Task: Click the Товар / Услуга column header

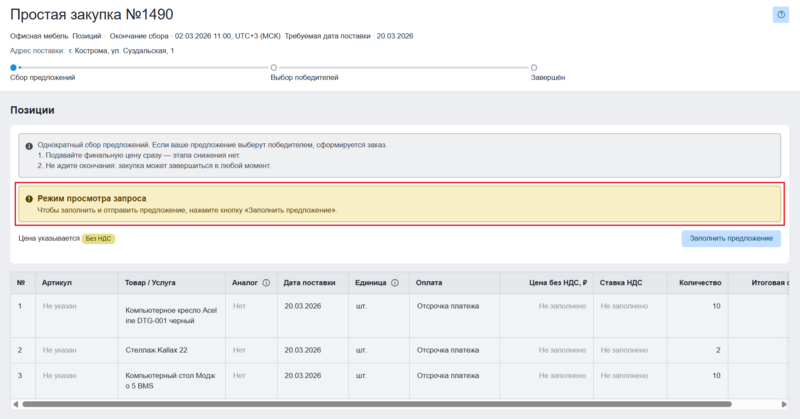Action: tap(152, 283)
